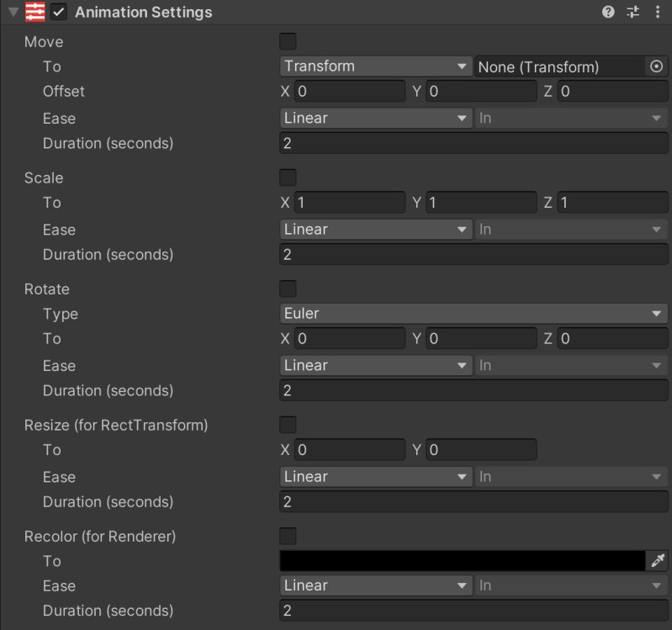Click the Rotate To Z field
Image resolution: width=672 pixels, height=630 pixels.
(613, 339)
